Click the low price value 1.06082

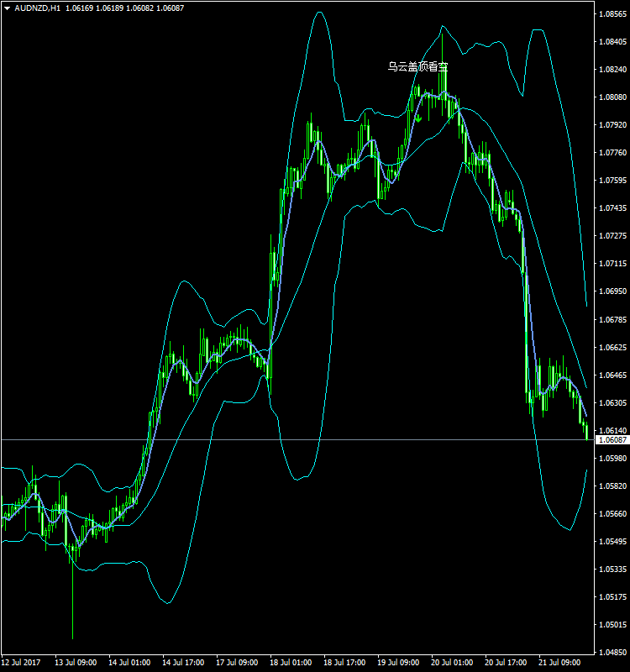[139, 8]
